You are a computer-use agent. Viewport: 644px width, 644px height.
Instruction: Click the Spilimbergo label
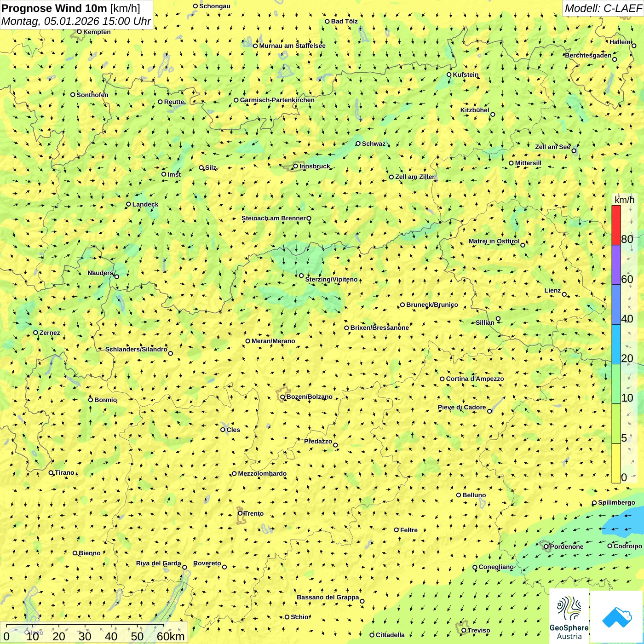pyautogui.click(x=616, y=502)
